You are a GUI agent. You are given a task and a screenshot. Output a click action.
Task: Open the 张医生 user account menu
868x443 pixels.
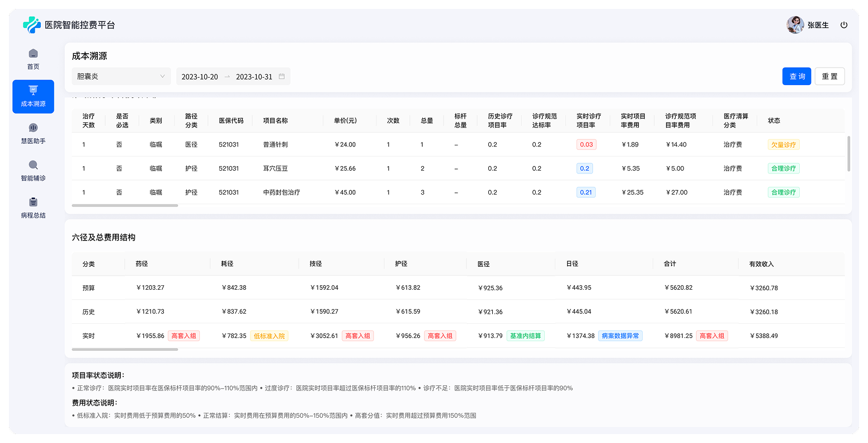(x=819, y=25)
